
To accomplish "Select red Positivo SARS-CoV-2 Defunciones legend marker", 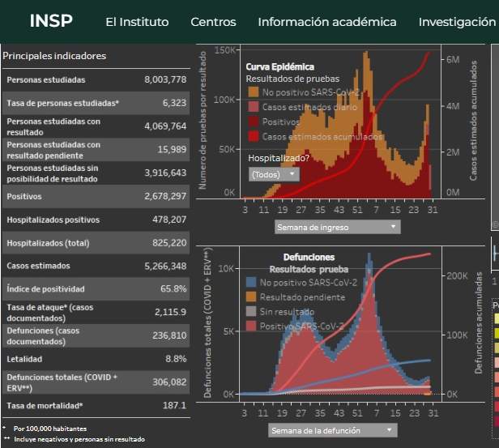I will pyautogui.click(x=251, y=326).
